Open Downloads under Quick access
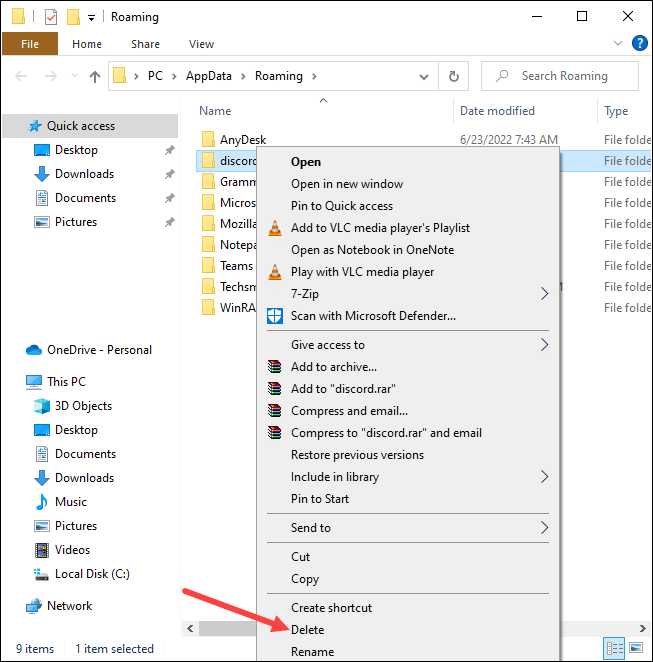Image resolution: width=653 pixels, height=662 pixels. click(85, 174)
